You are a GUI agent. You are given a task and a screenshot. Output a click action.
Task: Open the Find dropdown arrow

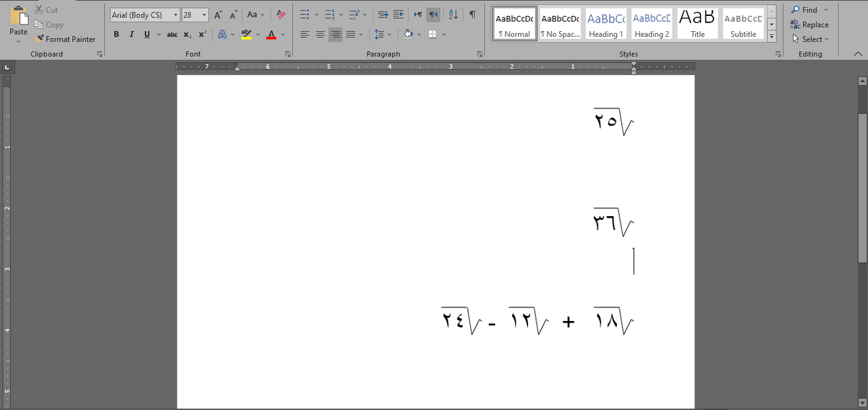coord(826,9)
